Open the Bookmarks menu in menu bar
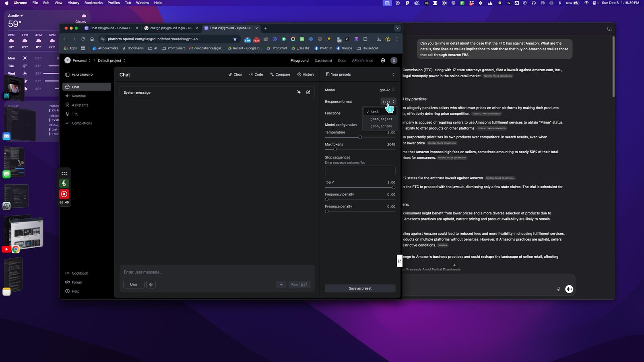This screenshot has width=644, height=362. pyautogui.click(x=93, y=3)
